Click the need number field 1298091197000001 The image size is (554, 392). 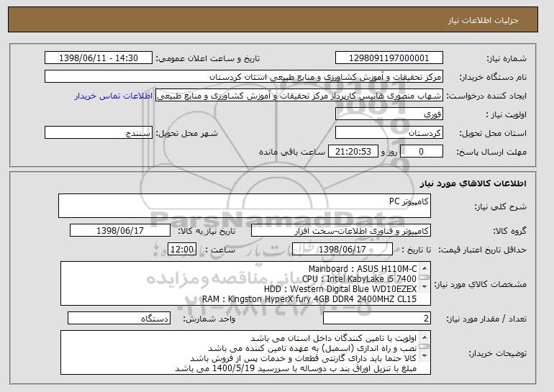(389, 58)
